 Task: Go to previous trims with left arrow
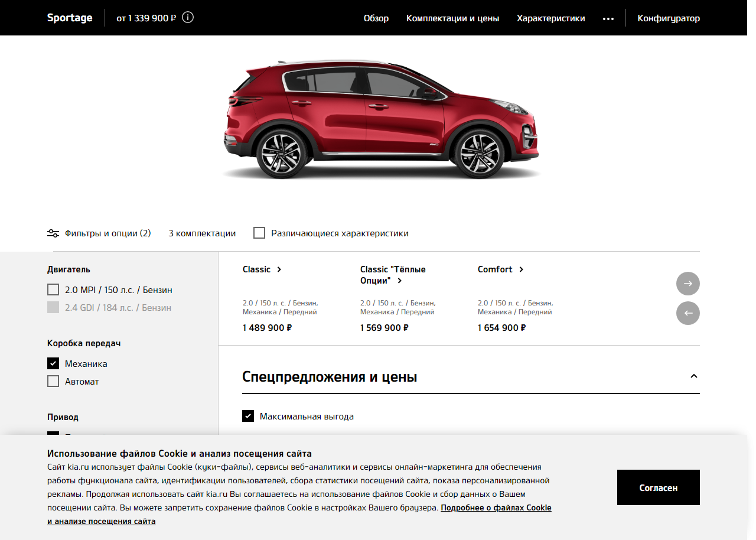(x=688, y=313)
